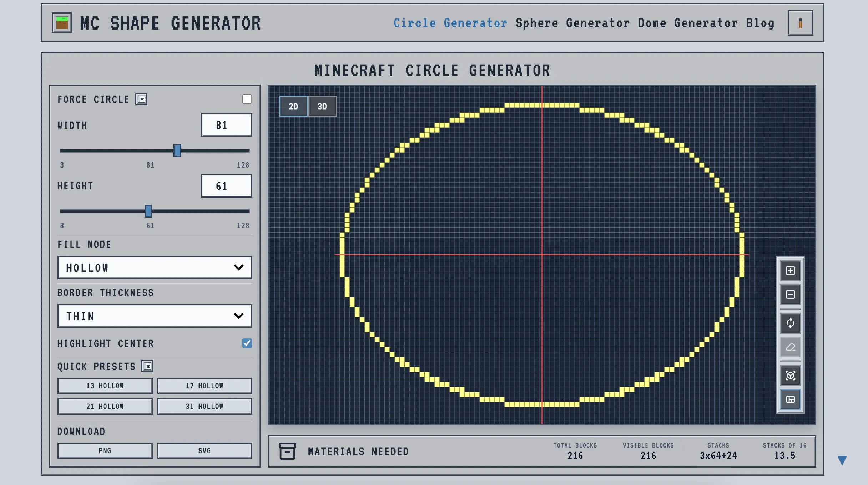Apply the 31 Hollow preset
Screen dimensions: 868x485
205,407
